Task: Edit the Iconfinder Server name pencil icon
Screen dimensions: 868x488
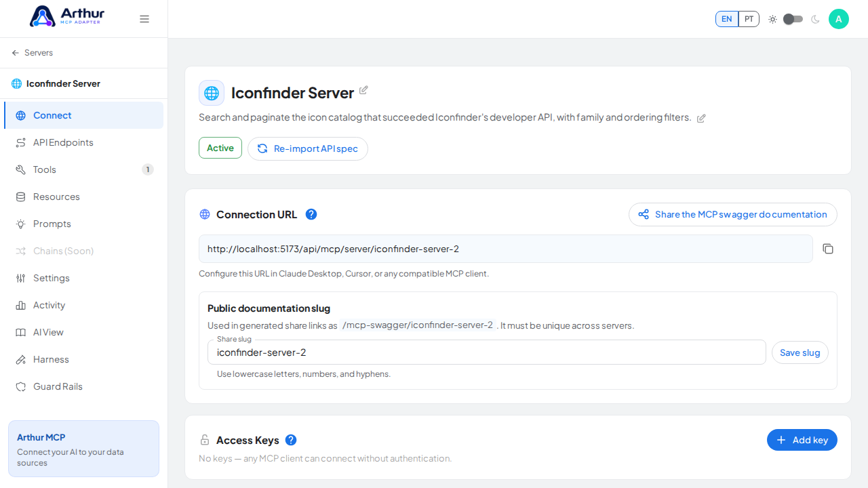Action: click(363, 90)
